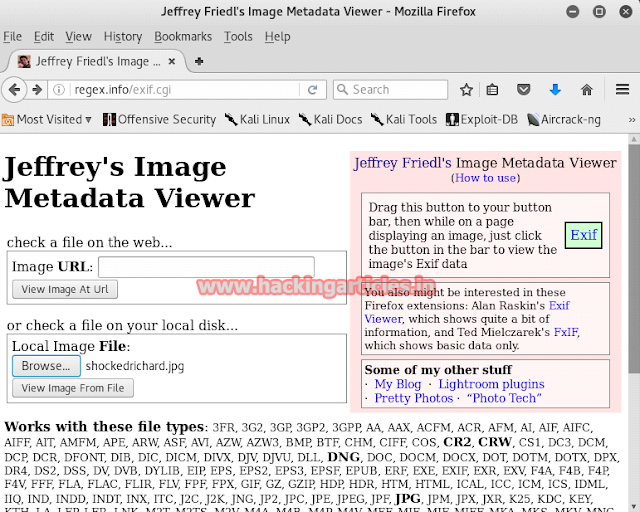Open the Aircrack-ng bookmark
640x512 pixels.
564,120
